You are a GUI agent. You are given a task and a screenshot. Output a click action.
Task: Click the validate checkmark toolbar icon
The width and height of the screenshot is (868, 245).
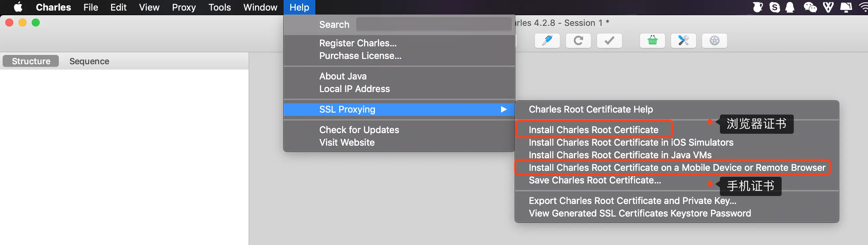point(609,41)
